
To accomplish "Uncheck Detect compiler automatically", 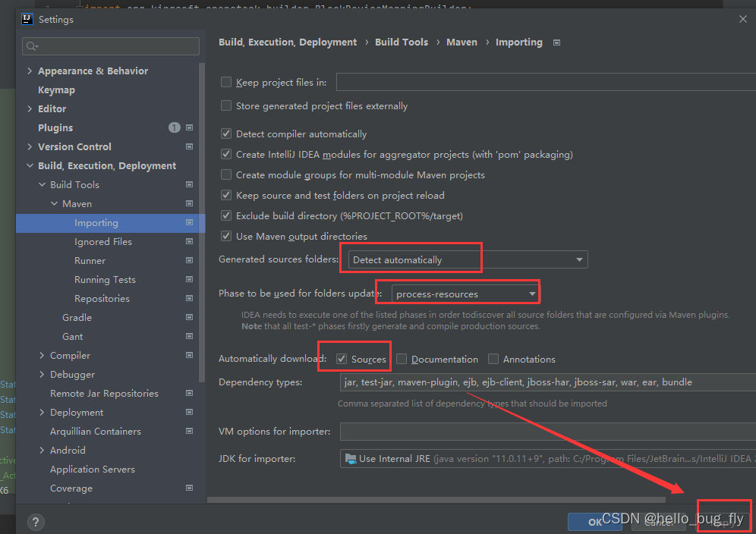I will 226,133.
